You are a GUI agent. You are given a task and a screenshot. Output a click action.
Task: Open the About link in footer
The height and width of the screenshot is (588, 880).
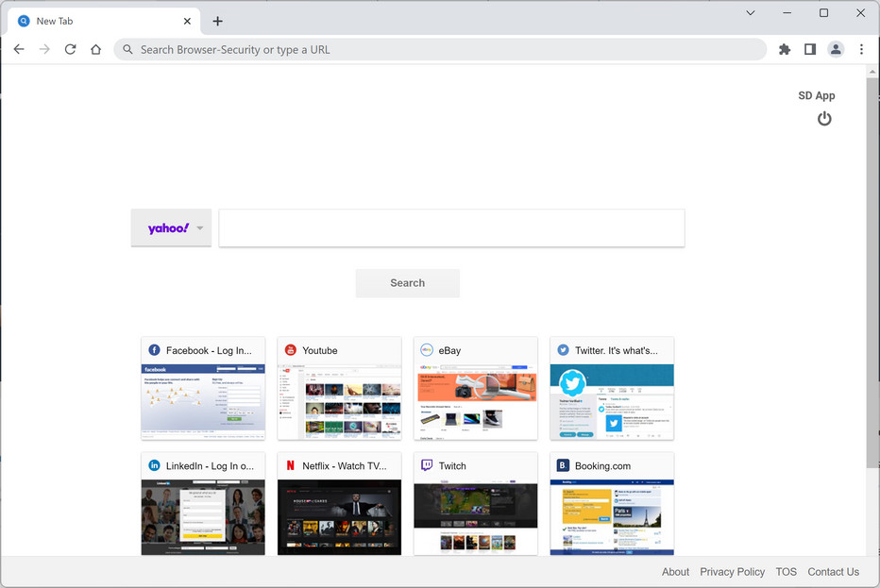click(675, 572)
